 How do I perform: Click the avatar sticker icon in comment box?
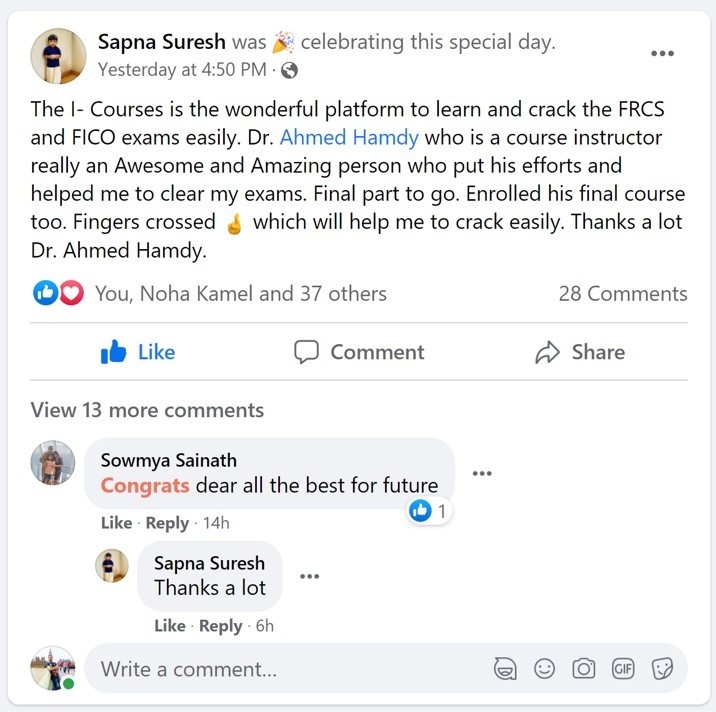click(506, 669)
